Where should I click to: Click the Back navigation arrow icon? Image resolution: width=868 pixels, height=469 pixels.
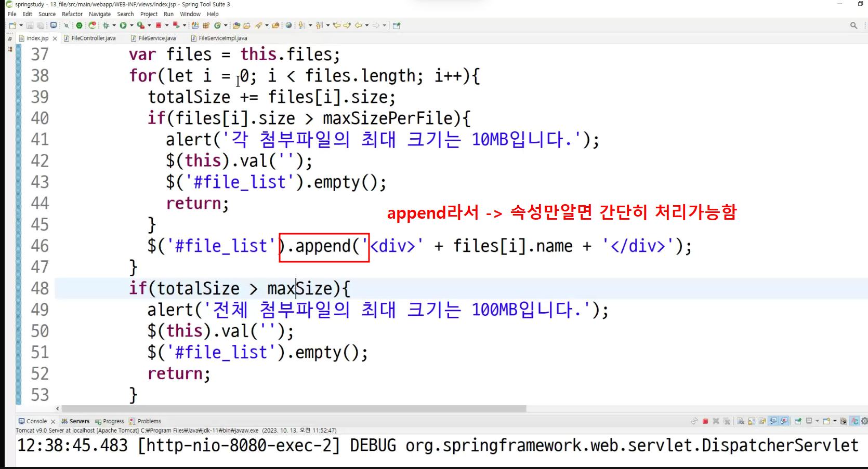(358, 25)
